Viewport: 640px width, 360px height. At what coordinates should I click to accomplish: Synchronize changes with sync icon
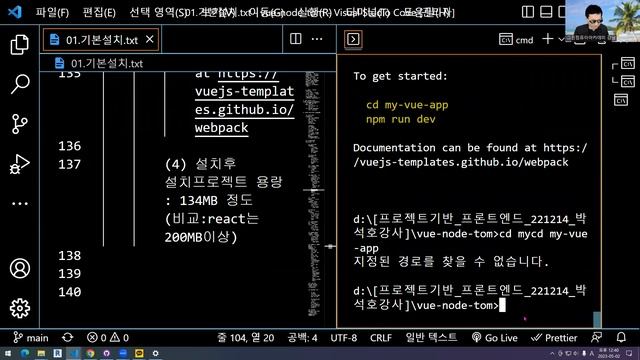click(68, 338)
